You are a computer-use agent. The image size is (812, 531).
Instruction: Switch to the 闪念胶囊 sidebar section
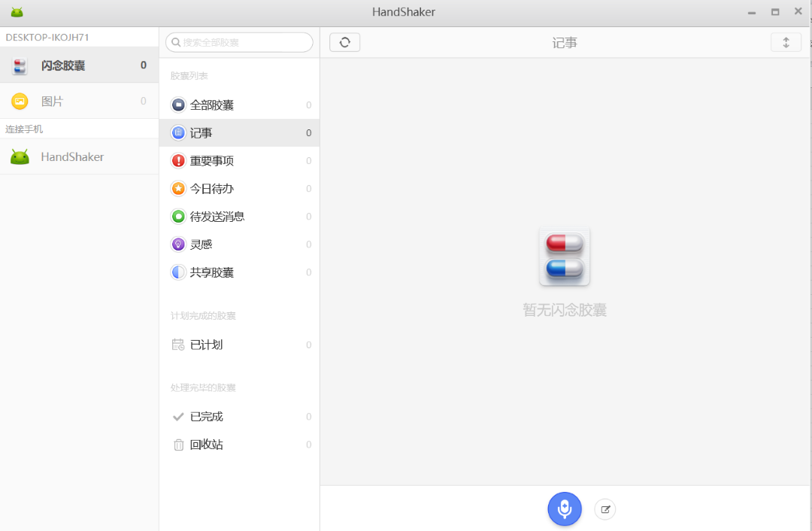(56, 65)
